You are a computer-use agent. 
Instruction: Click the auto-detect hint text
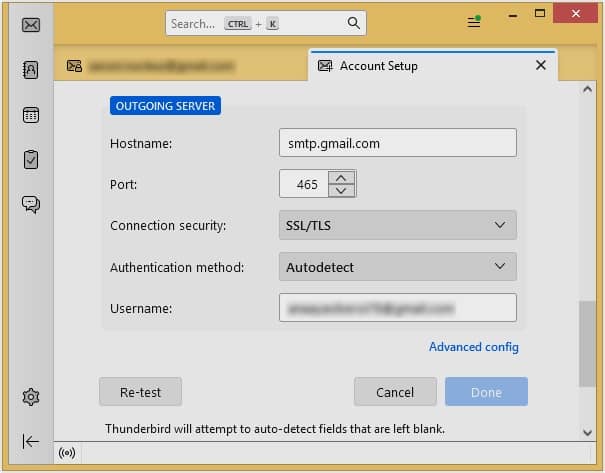275,429
